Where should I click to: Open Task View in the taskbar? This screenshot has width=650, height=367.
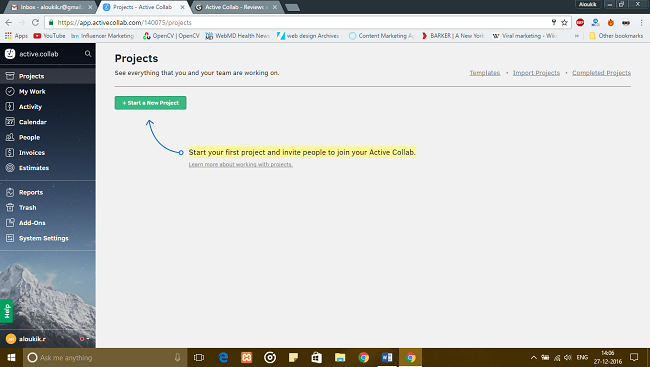click(199, 357)
